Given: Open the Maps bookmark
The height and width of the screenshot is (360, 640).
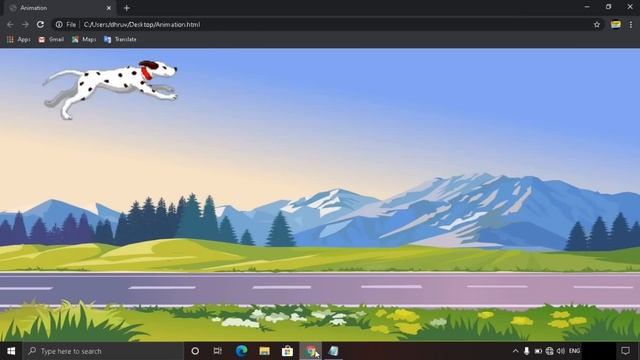Looking at the screenshot, I should point(84,40).
